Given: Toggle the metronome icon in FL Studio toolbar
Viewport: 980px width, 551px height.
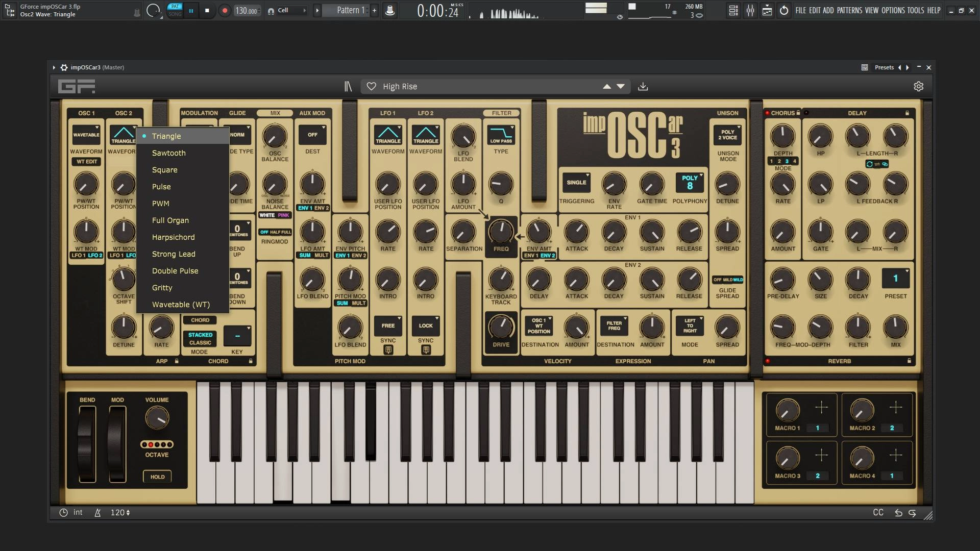Looking at the screenshot, I should point(390,10).
